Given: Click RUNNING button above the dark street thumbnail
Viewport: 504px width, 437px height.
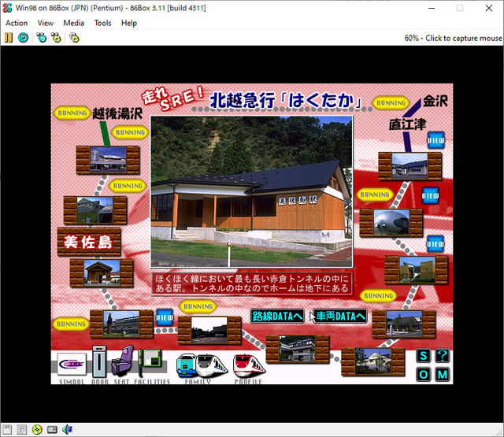Looking at the screenshot, I should coord(198,306).
